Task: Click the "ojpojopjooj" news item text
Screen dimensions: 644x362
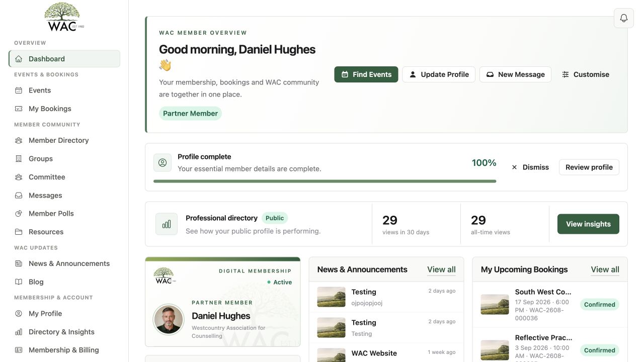Action: pos(367,303)
